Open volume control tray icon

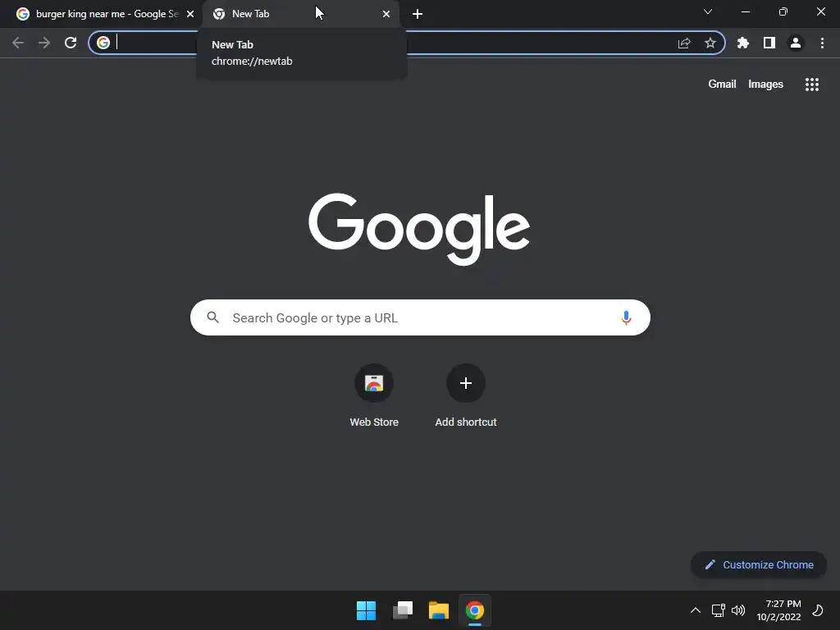click(x=738, y=610)
